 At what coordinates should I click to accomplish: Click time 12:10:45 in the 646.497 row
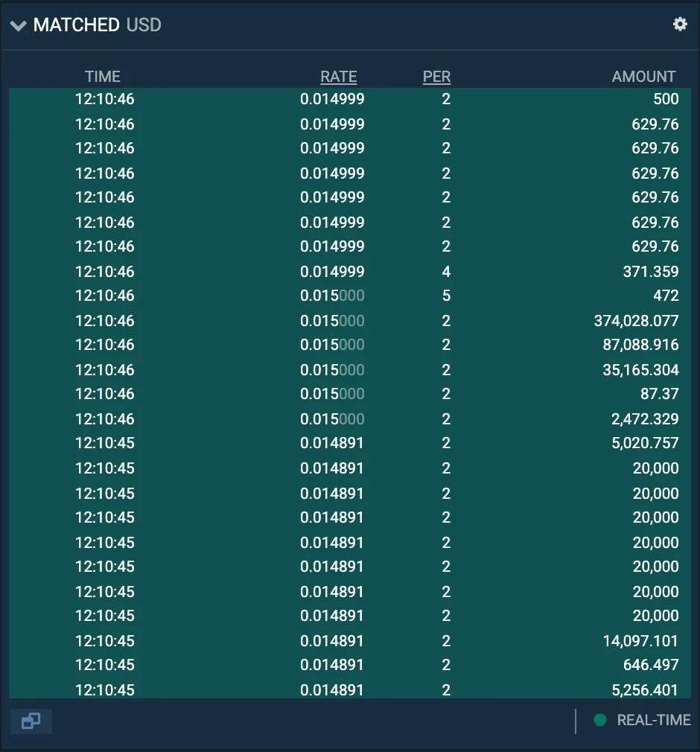click(104, 665)
